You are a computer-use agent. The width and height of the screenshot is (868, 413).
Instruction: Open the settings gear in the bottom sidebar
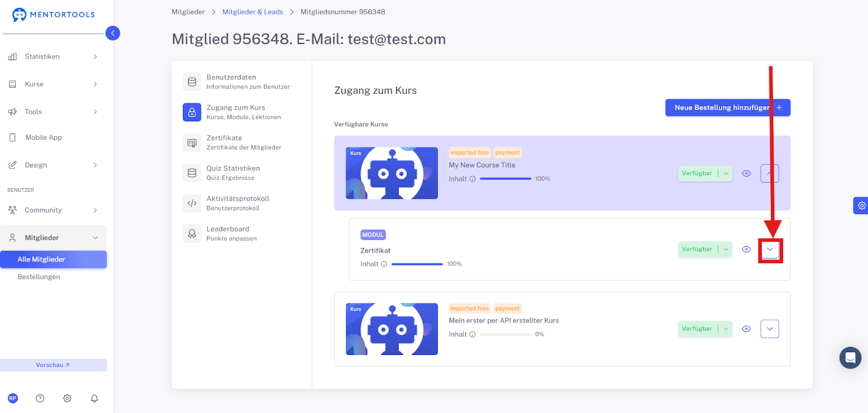[67, 398]
